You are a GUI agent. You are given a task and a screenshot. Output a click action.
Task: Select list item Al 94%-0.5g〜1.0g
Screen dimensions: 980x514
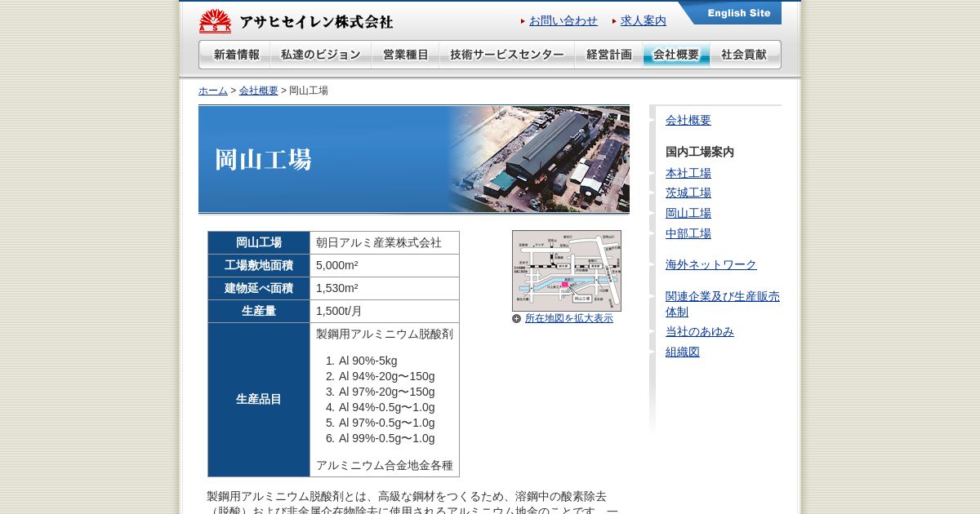387,407
